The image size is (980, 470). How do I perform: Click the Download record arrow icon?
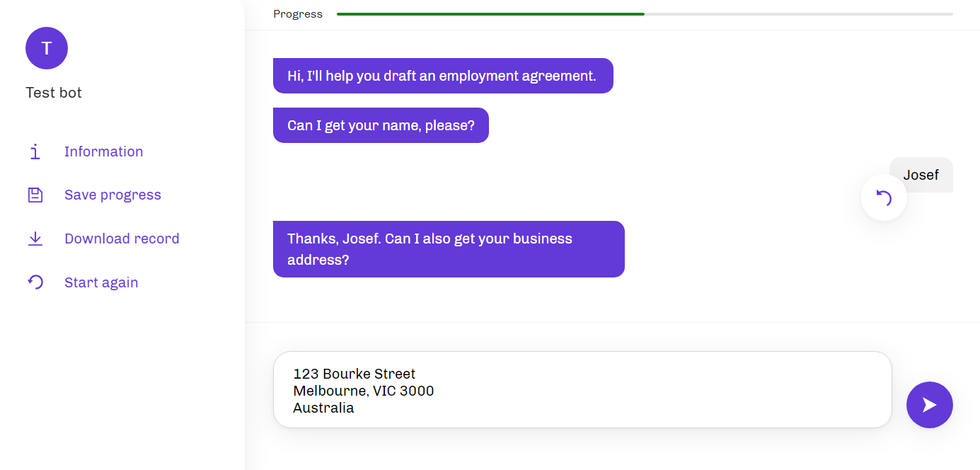point(35,239)
